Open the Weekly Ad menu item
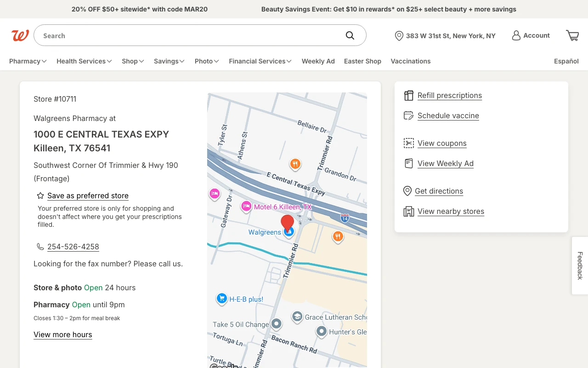 318,61
